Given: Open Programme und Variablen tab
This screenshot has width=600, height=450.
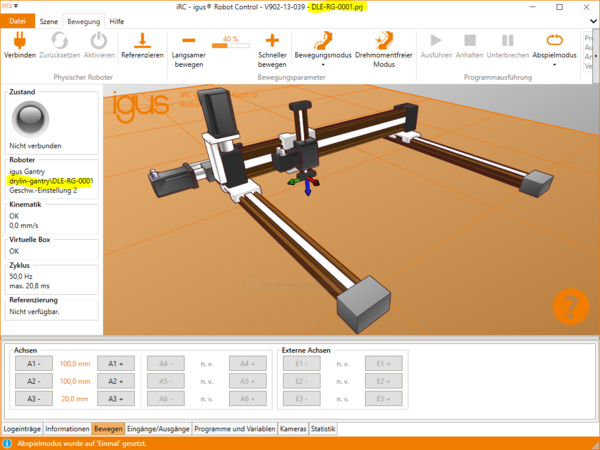Looking at the screenshot, I should pyautogui.click(x=235, y=429).
